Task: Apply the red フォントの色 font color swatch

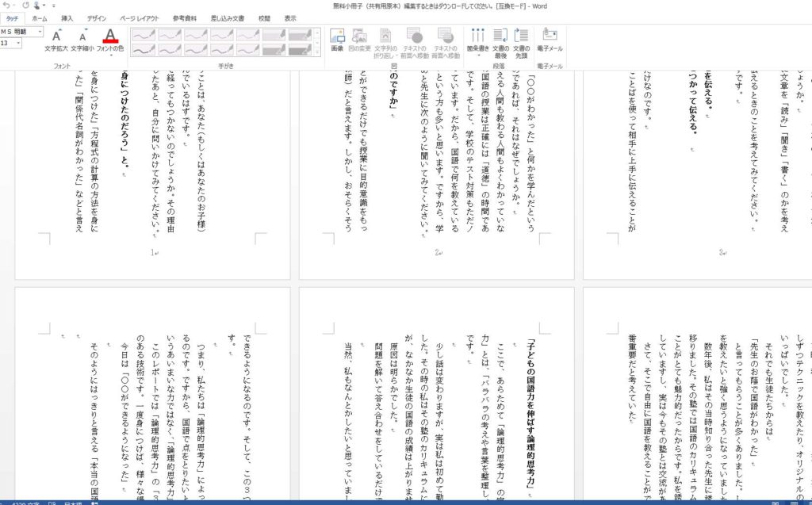Action: (x=110, y=36)
